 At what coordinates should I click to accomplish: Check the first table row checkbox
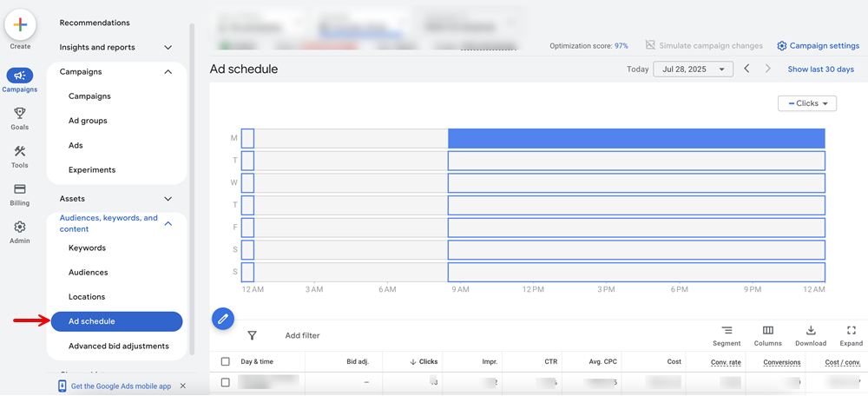(226, 382)
